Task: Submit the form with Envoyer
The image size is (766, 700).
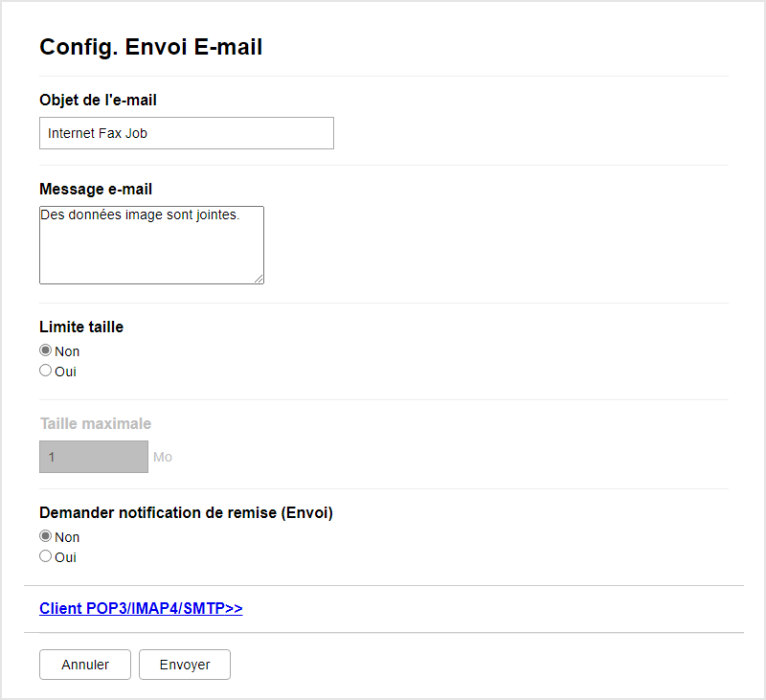Action: point(185,665)
